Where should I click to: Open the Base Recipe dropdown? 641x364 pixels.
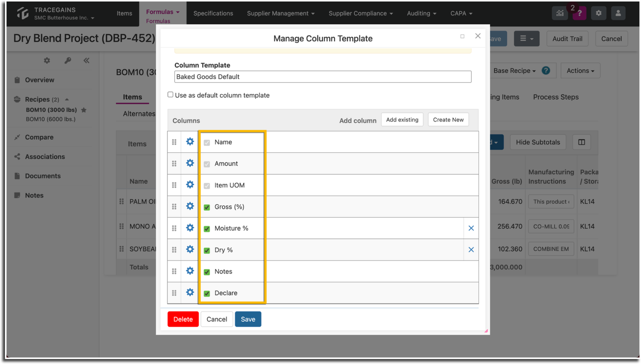point(514,71)
